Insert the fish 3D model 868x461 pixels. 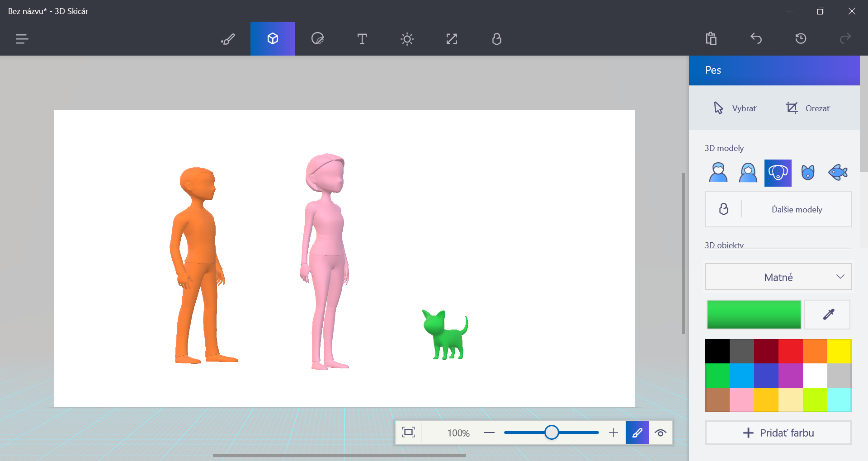[x=838, y=173]
